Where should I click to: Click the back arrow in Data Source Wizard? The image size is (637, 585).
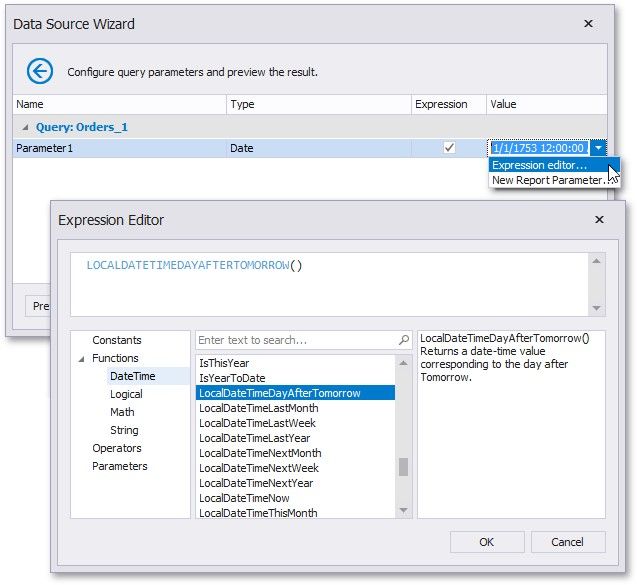tap(39, 71)
